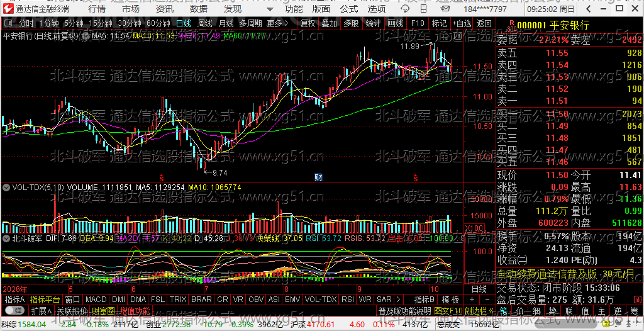Switch to the 周线 period tab

click(204, 23)
